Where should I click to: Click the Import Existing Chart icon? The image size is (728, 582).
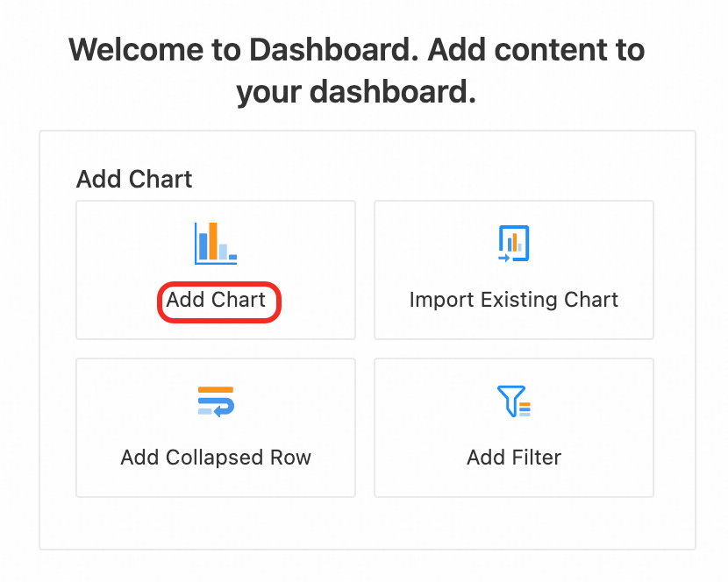click(513, 243)
